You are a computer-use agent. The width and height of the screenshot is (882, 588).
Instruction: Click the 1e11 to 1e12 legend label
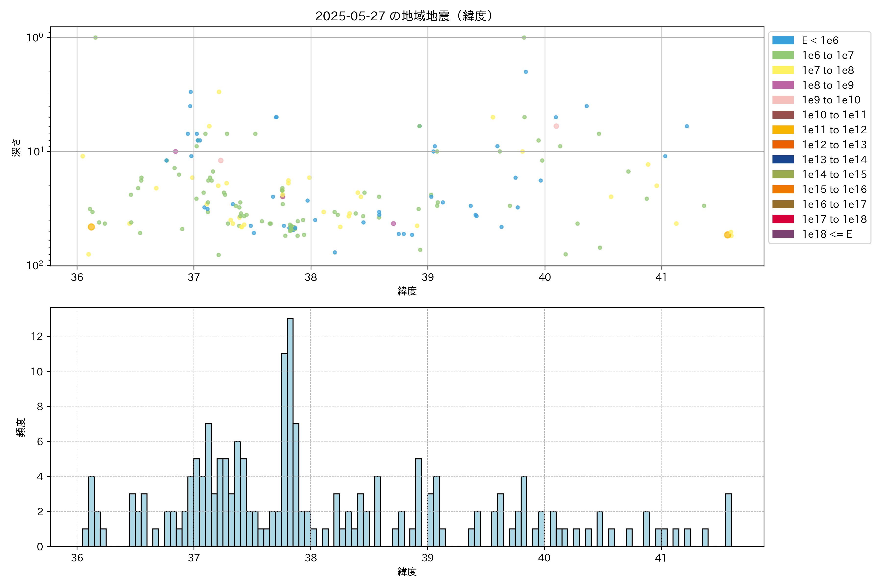pos(834,130)
